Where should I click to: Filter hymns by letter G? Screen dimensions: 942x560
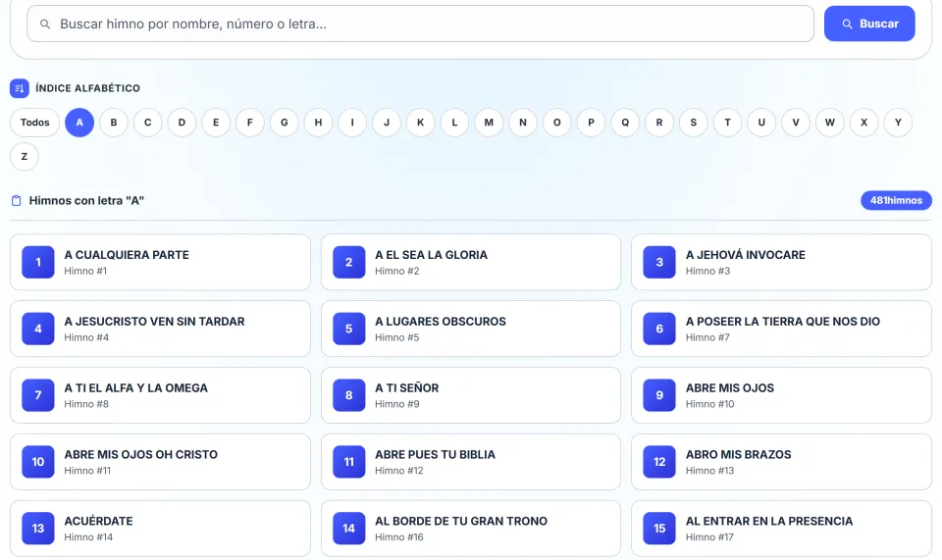pos(285,123)
